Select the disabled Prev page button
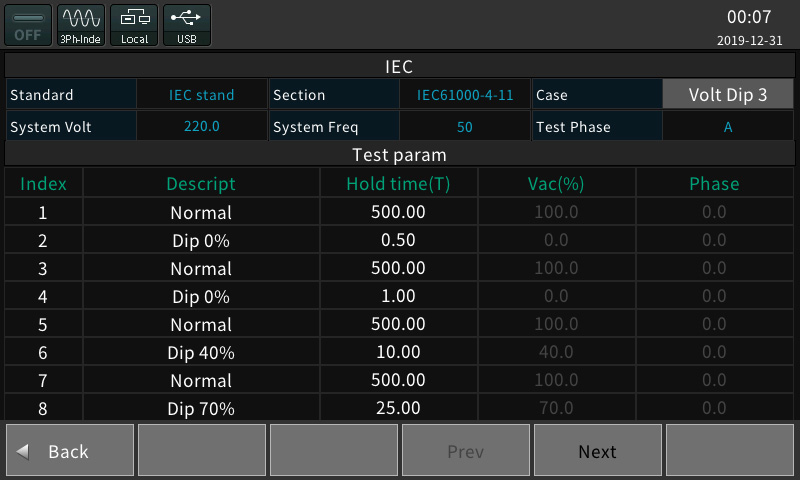Viewport: 800px width, 480px height. 466,450
